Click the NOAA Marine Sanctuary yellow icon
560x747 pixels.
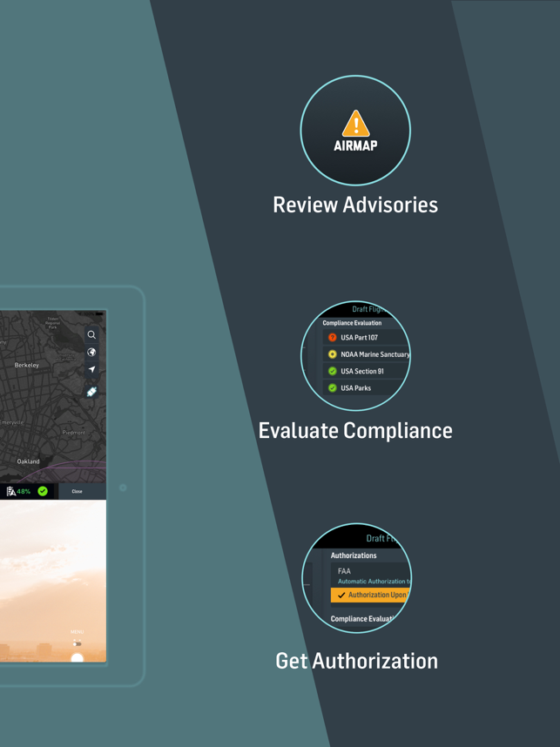333,354
